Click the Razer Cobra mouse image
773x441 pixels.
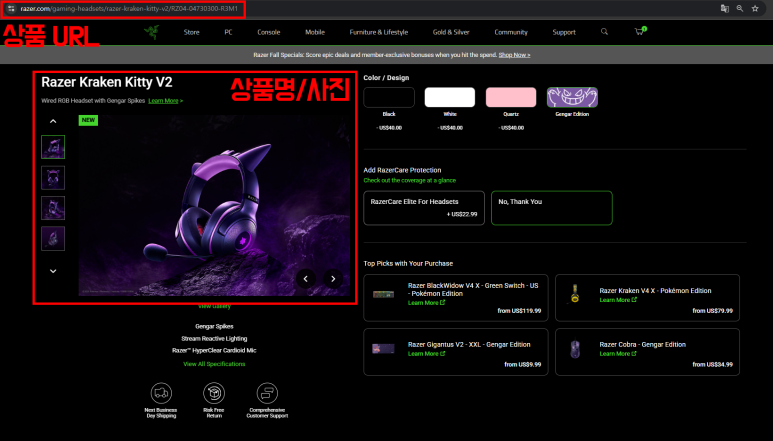pos(575,349)
